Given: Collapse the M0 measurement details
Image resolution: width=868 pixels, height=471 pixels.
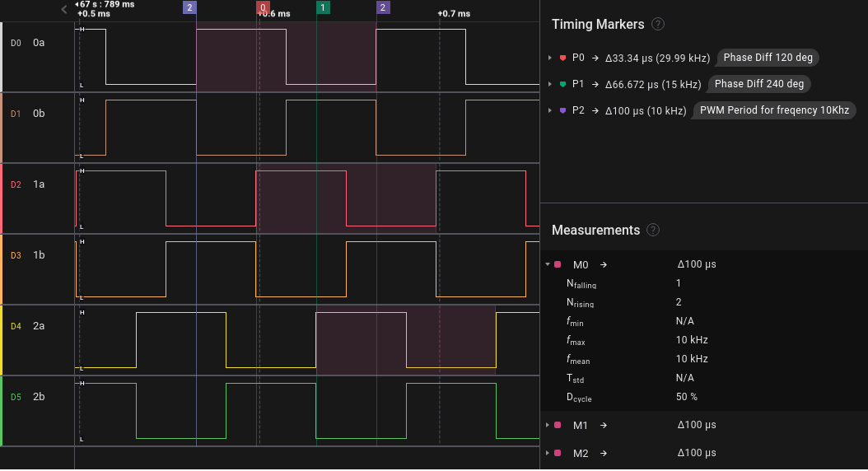Looking at the screenshot, I should pos(548,264).
